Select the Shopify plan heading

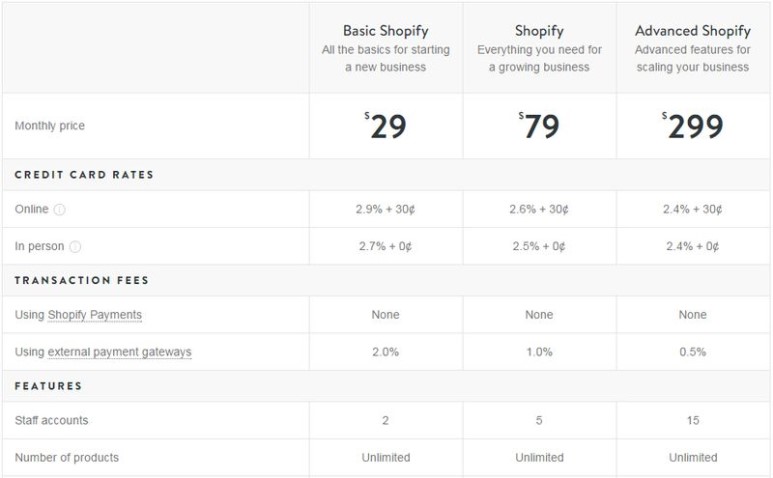539,31
